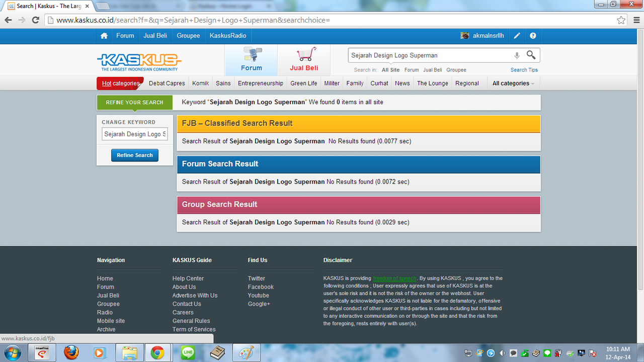Screen dimensions: 644x362
Task: Reload the page with the refresh icon
Action: (x=35, y=20)
